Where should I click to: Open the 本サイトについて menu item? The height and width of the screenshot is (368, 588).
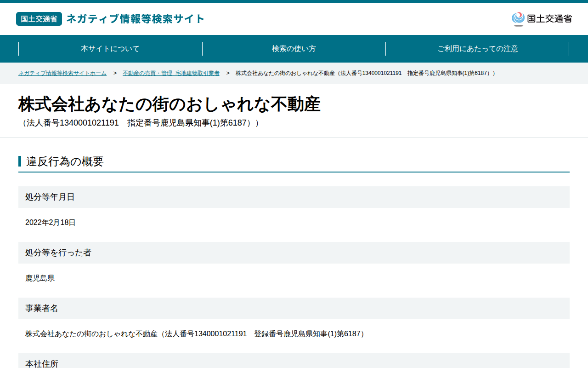pos(110,49)
